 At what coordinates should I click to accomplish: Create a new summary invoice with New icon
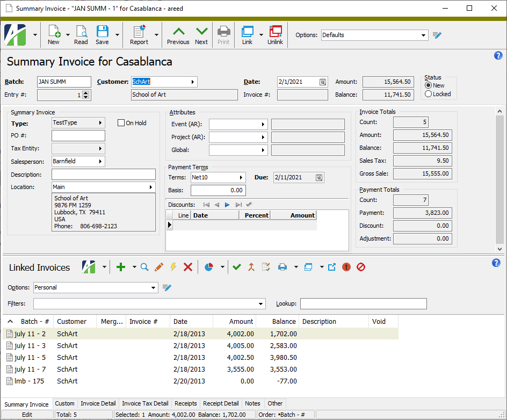click(x=54, y=34)
